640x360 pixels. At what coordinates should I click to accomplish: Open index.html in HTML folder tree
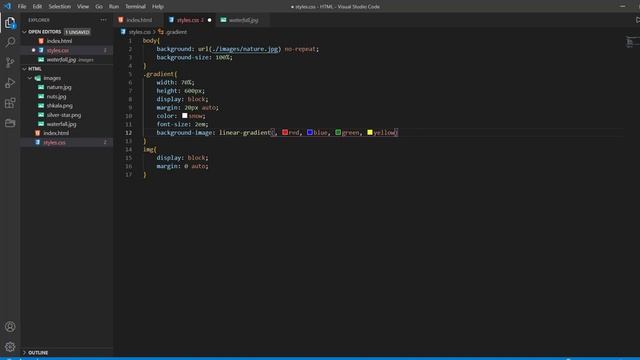[56, 133]
